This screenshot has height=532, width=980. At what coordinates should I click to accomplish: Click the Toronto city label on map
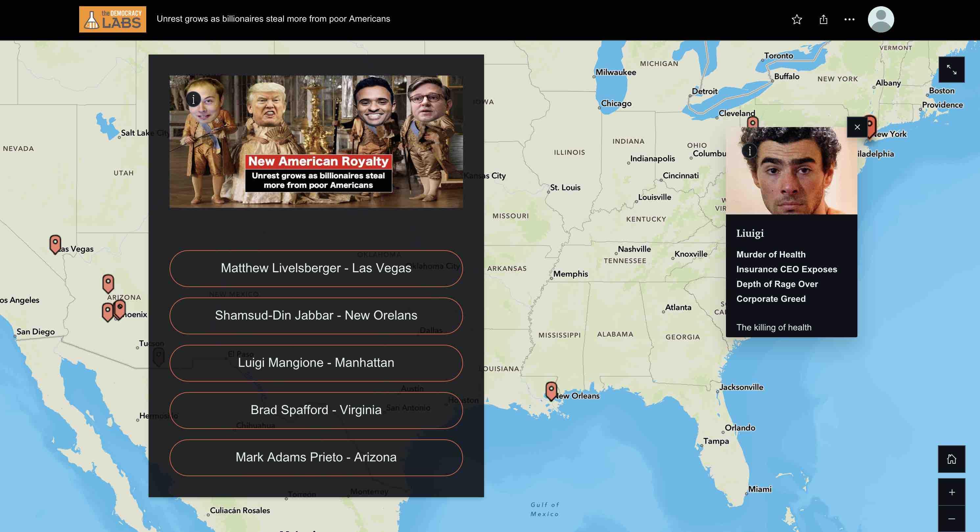[x=778, y=55]
